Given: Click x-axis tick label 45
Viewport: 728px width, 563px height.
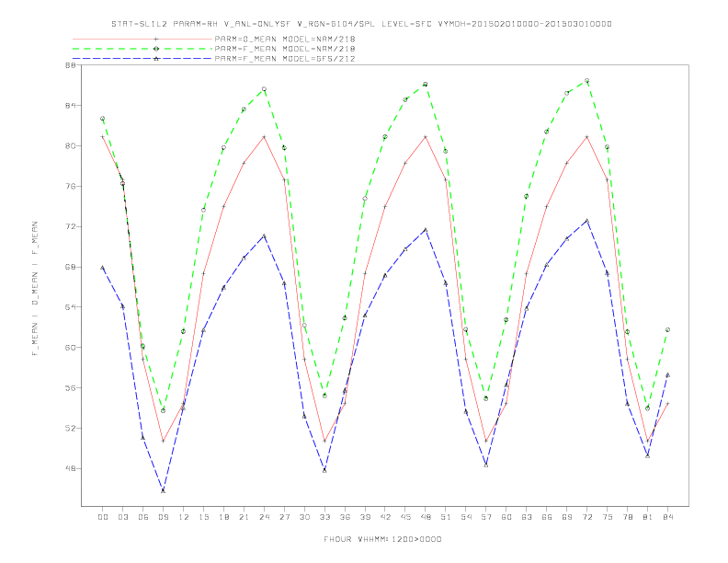Looking at the screenshot, I should click(x=405, y=517).
